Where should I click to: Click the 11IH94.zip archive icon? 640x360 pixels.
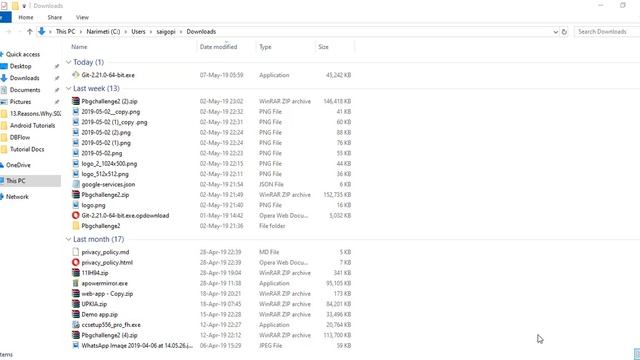[76, 273]
